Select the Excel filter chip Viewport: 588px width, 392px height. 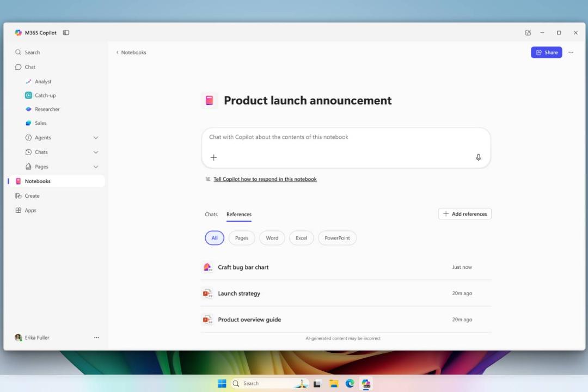coord(301,238)
